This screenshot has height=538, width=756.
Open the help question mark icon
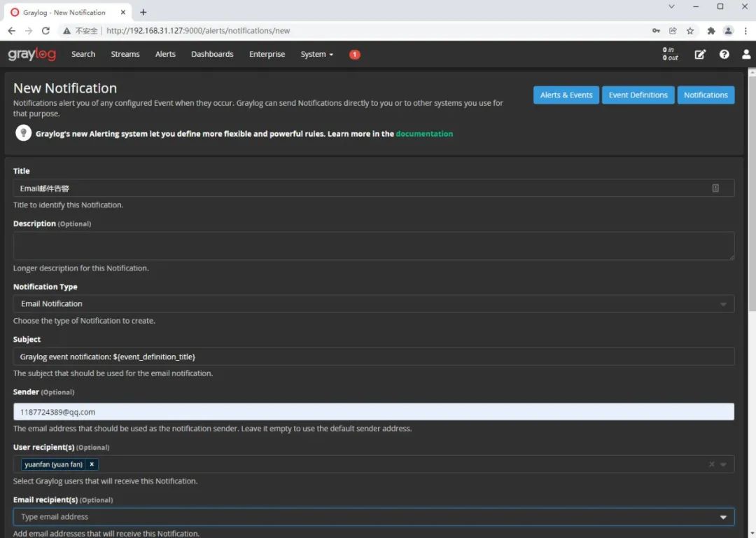coord(724,55)
